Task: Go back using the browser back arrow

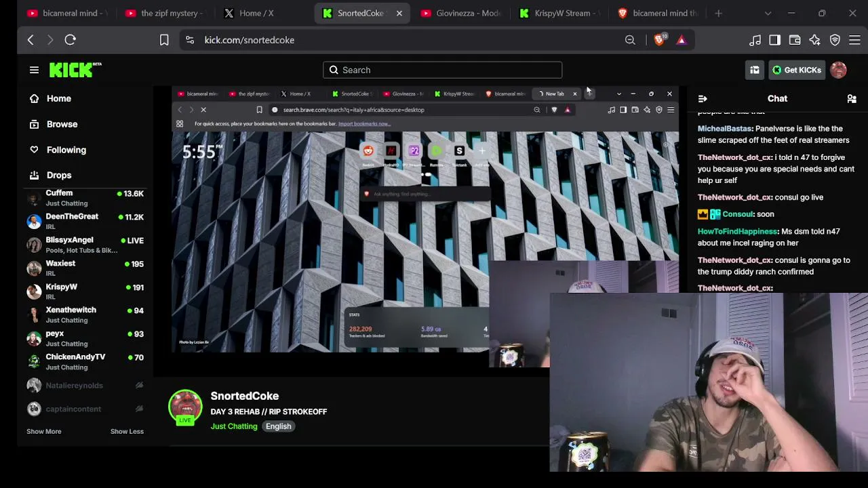Action: [x=31, y=40]
